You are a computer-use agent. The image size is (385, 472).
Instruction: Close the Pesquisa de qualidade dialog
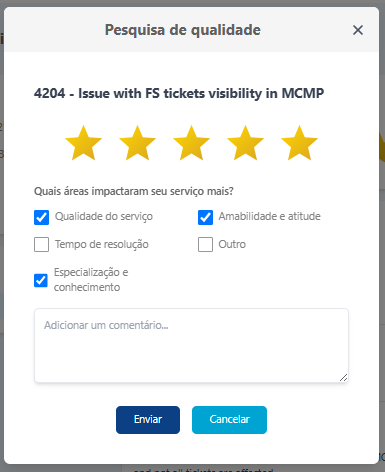(358, 30)
